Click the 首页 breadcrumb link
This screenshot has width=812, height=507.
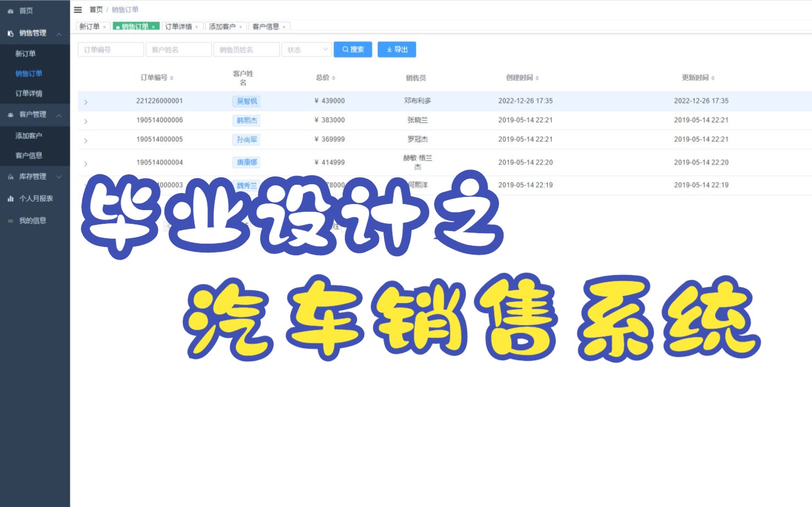pyautogui.click(x=96, y=10)
